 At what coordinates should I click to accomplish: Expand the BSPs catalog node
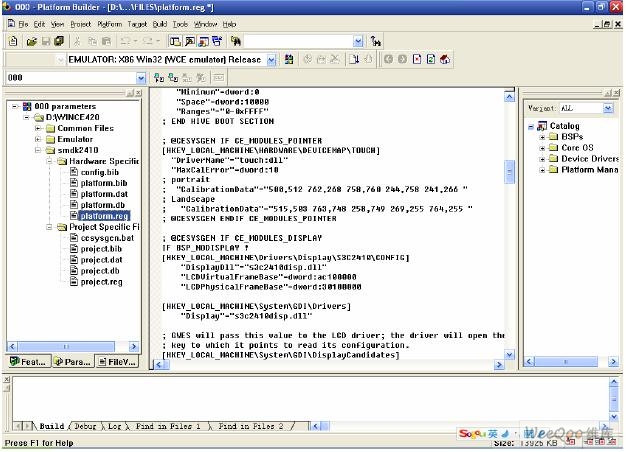(541, 137)
